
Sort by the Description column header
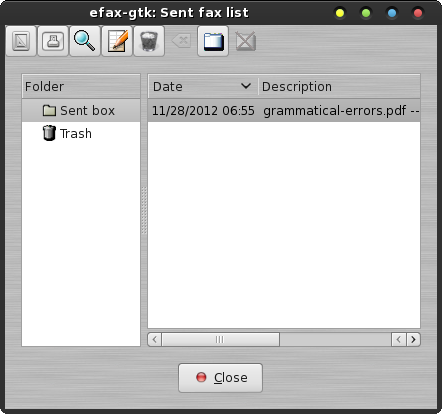[x=339, y=87]
